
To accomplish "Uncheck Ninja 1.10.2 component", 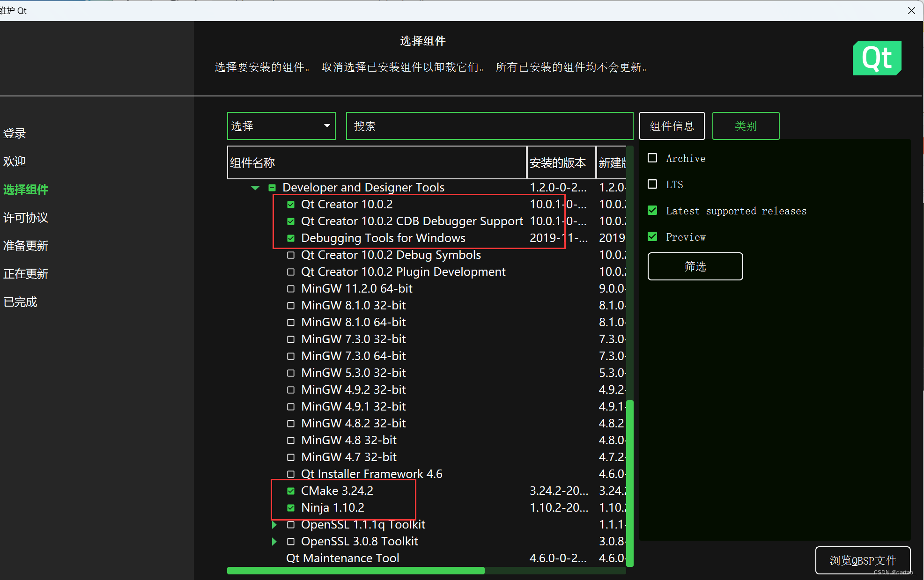I will 291,508.
